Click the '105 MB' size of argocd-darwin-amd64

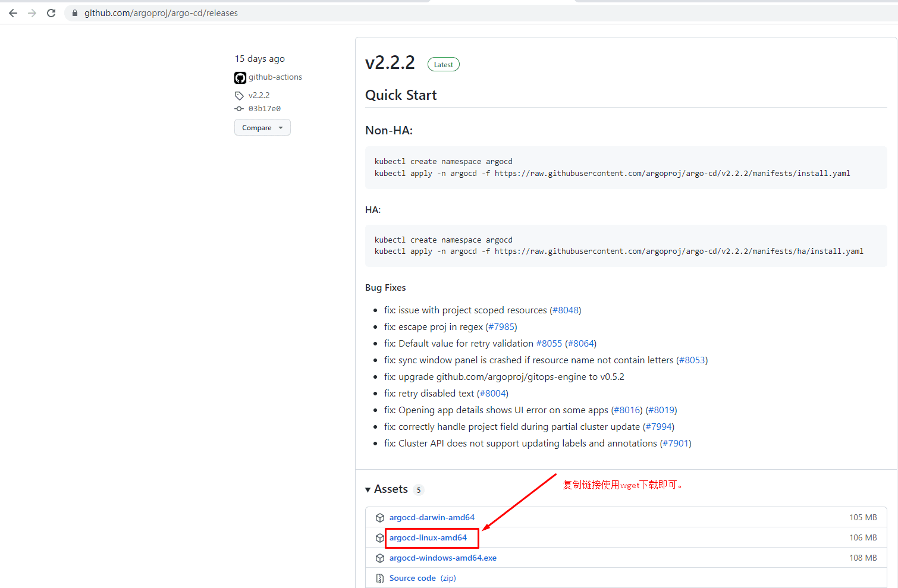point(863,517)
